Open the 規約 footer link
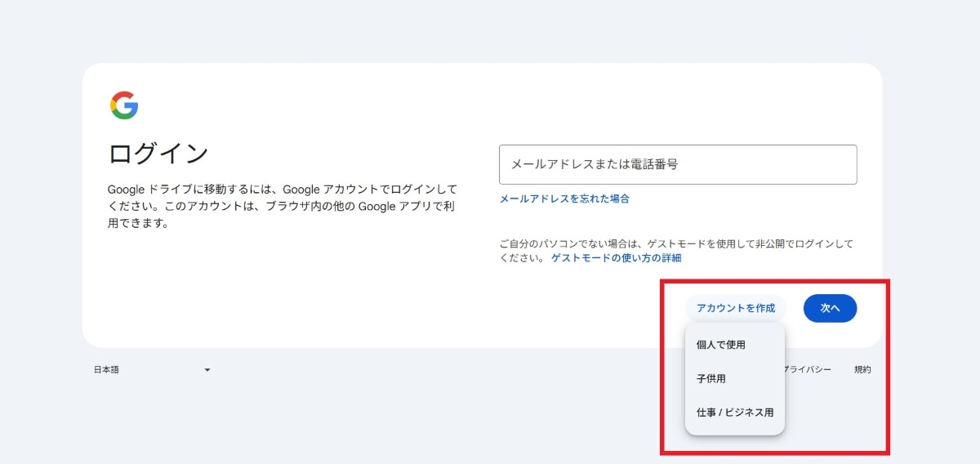This screenshot has height=464, width=980. pos(862,370)
